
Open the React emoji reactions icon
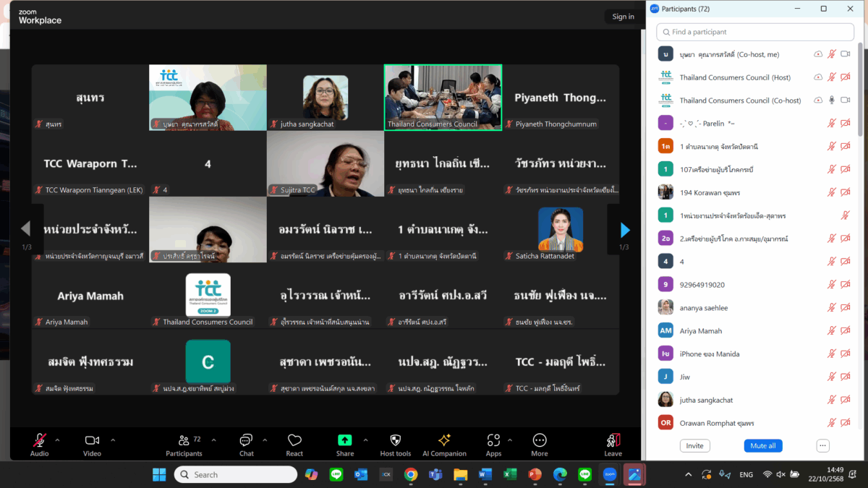(x=294, y=441)
